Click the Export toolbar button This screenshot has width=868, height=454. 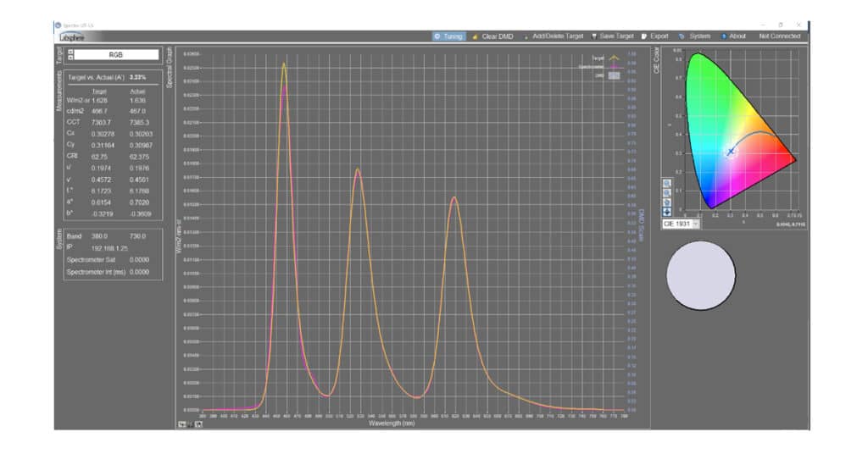(655, 36)
